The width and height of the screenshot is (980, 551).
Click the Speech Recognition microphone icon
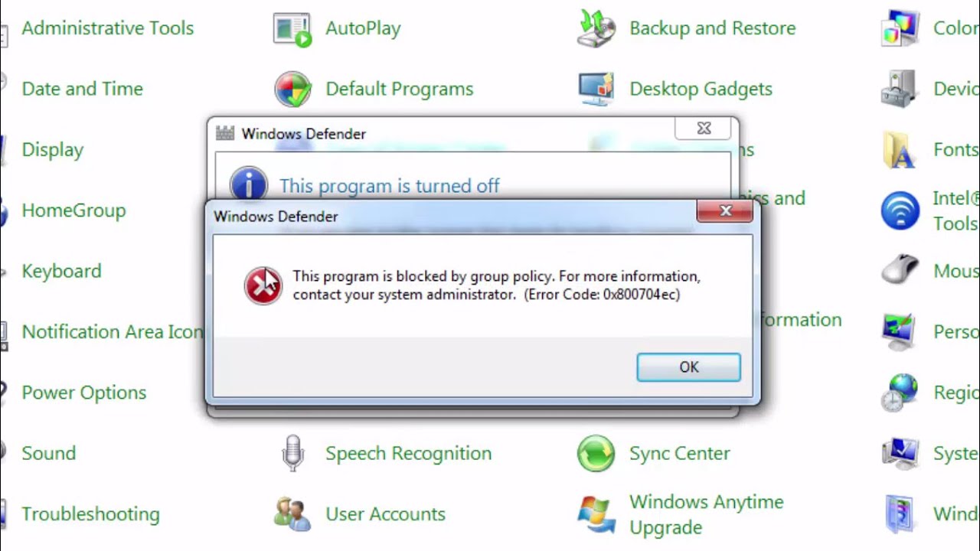click(292, 453)
